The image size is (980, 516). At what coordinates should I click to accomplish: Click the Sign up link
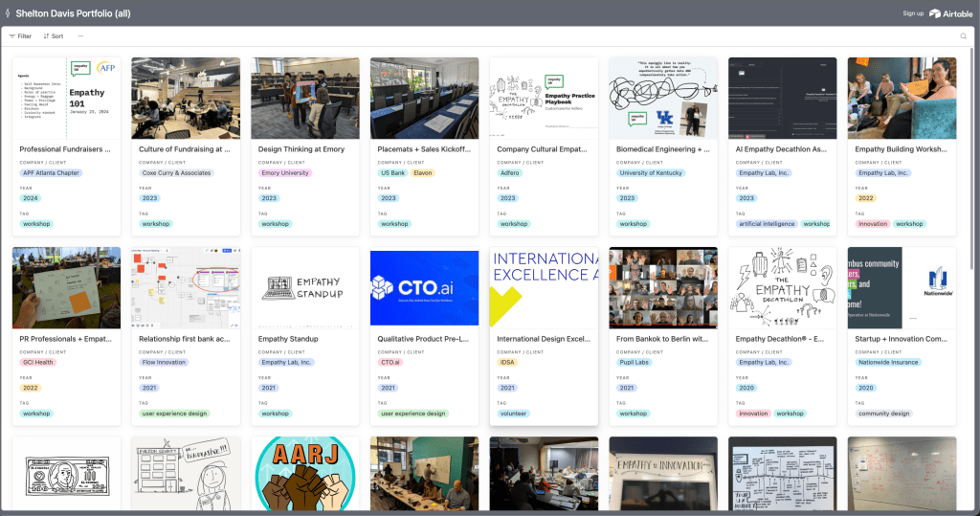912,13
